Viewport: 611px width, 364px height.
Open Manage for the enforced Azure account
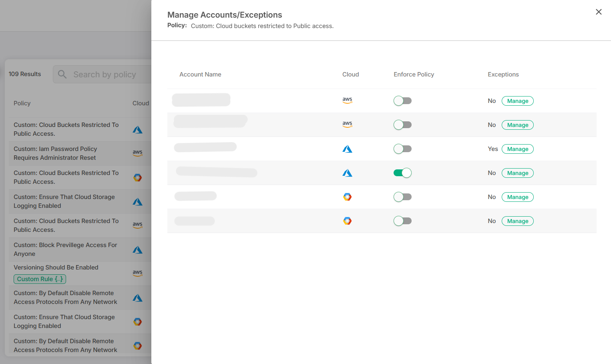[517, 173]
